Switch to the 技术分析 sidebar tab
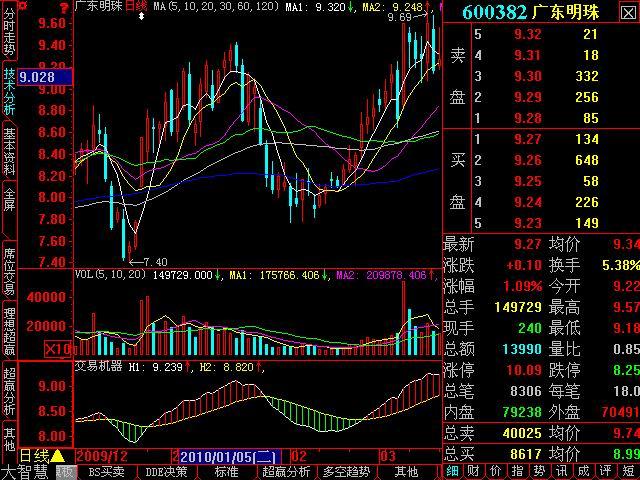Viewport: 640px width, 480px height. [9, 91]
